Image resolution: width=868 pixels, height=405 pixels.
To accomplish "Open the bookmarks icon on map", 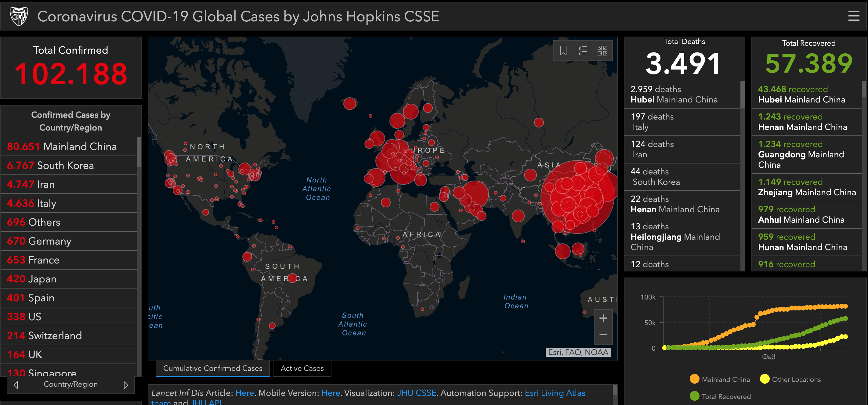I will coord(563,51).
